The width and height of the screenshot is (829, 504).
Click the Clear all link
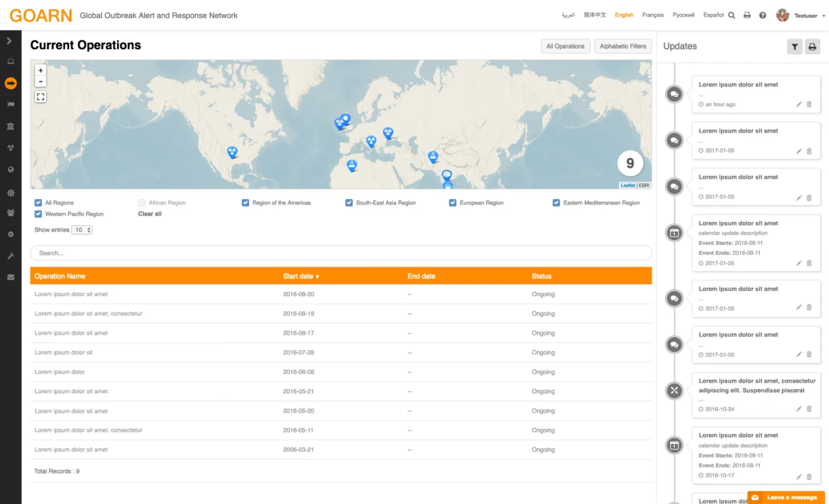point(150,214)
